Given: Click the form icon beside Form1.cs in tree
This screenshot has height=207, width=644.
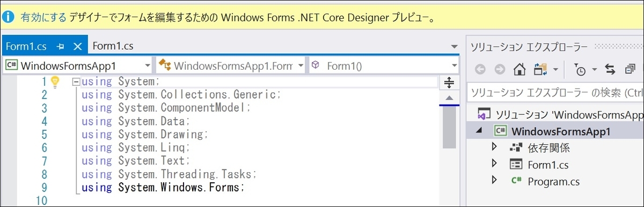Looking at the screenshot, I should pos(516,164).
